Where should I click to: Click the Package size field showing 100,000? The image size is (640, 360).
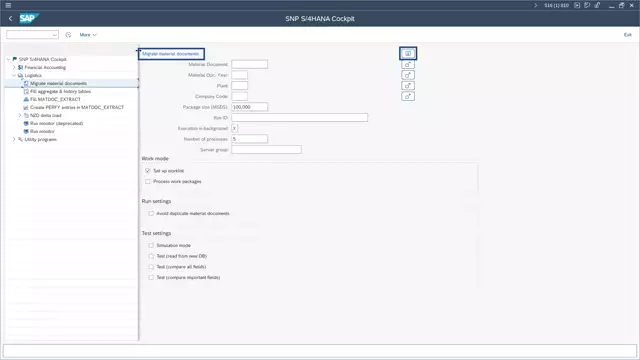[x=249, y=107]
